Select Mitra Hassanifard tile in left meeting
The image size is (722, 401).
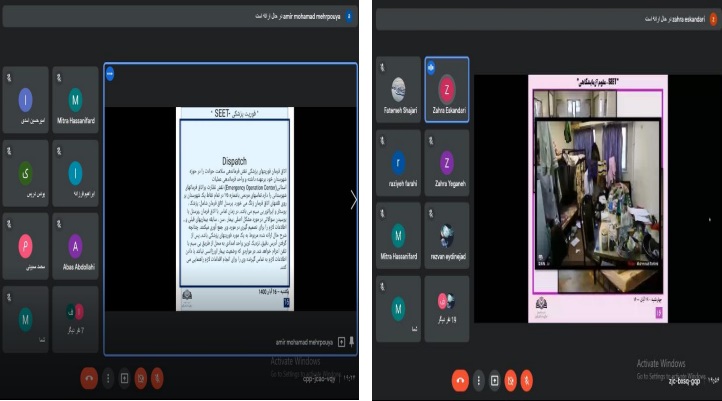point(75,101)
